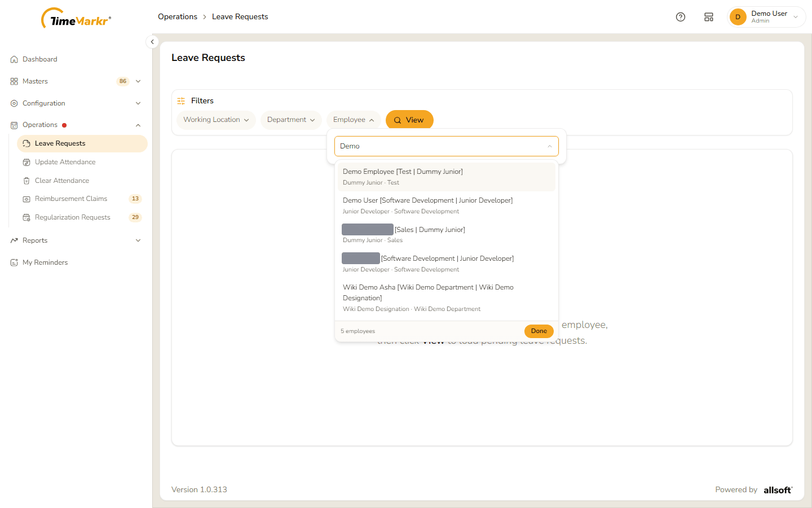Click the Filters sliders icon
The image size is (812, 508).
pyautogui.click(x=181, y=101)
